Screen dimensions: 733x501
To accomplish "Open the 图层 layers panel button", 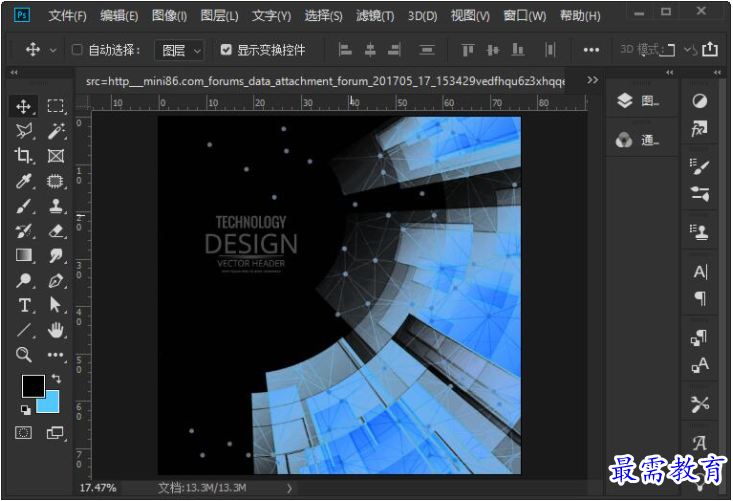I will (638, 100).
